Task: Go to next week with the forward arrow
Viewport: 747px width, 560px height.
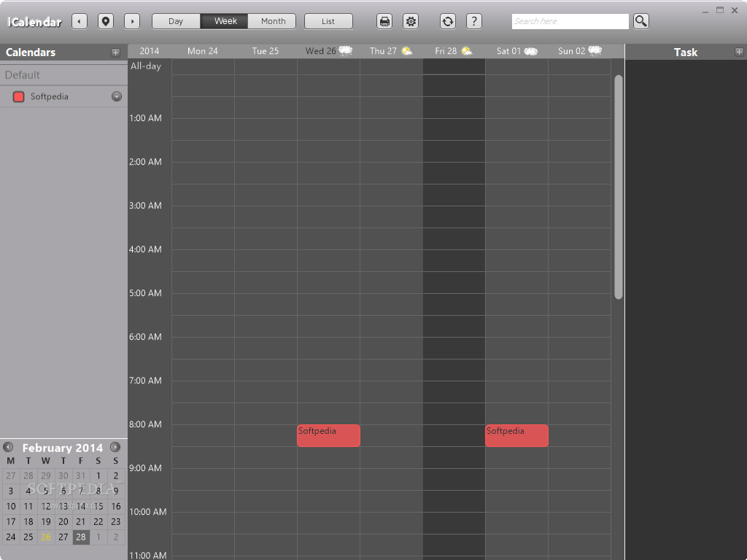Action: point(132,21)
